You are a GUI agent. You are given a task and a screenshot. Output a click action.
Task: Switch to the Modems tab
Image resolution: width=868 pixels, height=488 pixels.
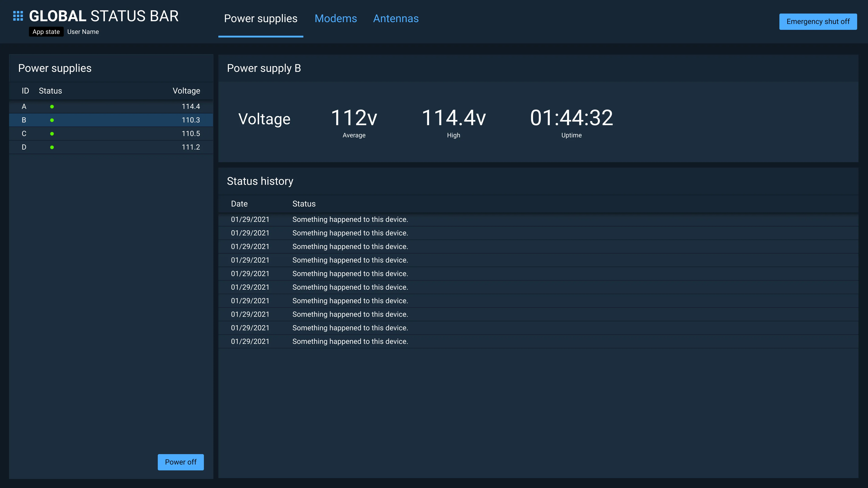pos(336,19)
